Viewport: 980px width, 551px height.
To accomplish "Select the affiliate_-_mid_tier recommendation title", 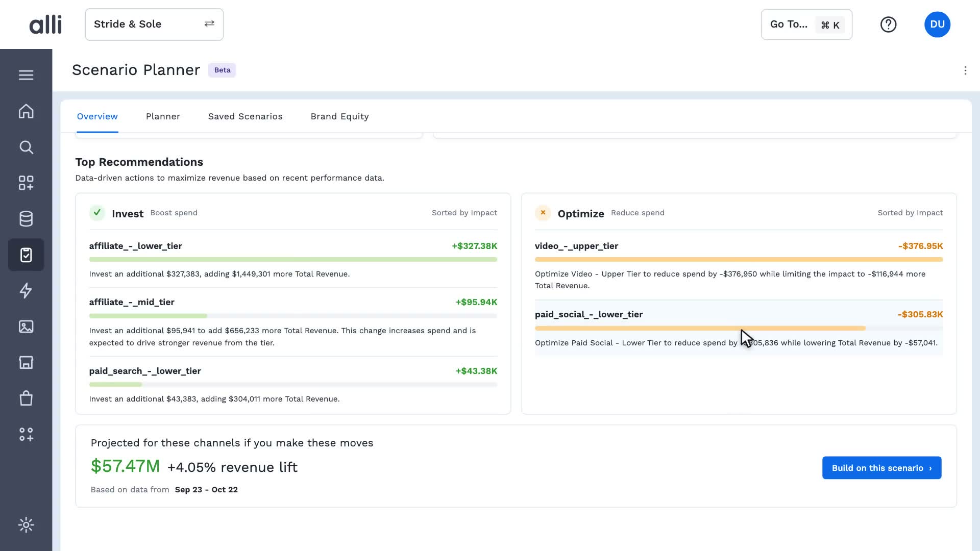I will (132, 302).
